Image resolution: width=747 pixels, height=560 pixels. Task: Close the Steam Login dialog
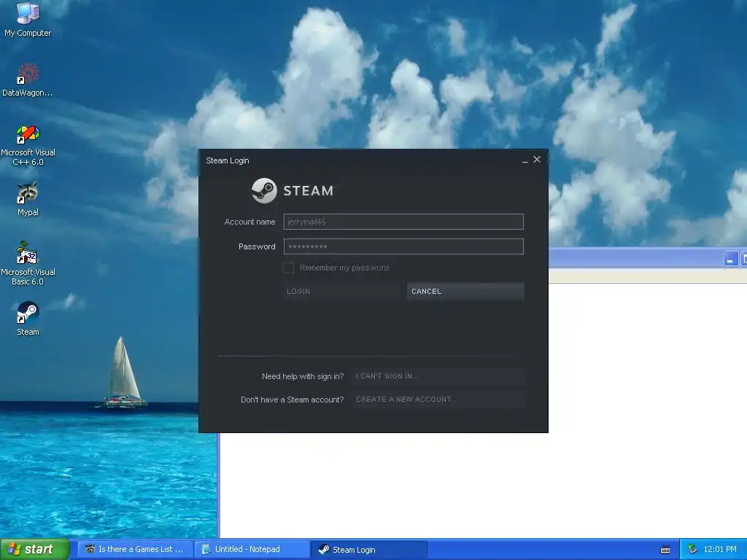pyautogui.click(x=537, y=160)
